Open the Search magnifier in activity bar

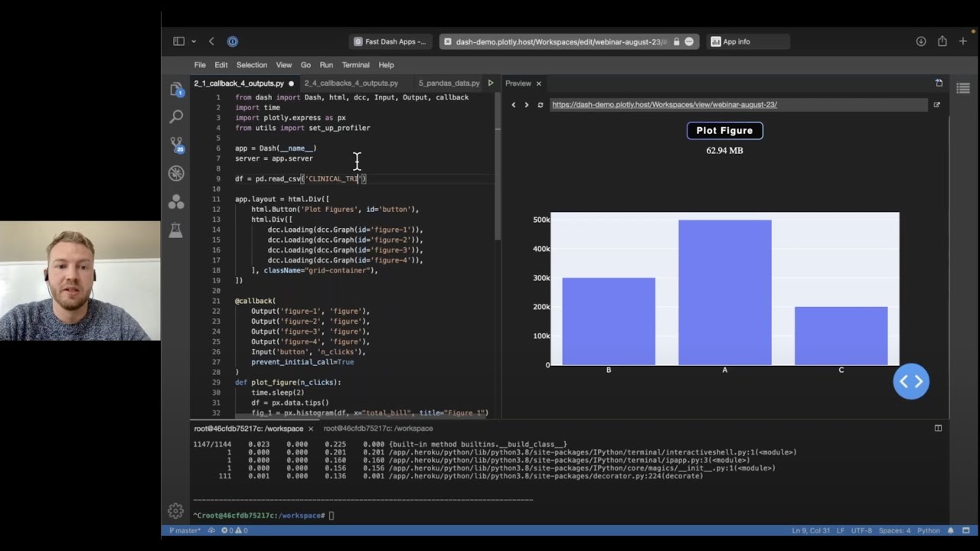(176, 116)
